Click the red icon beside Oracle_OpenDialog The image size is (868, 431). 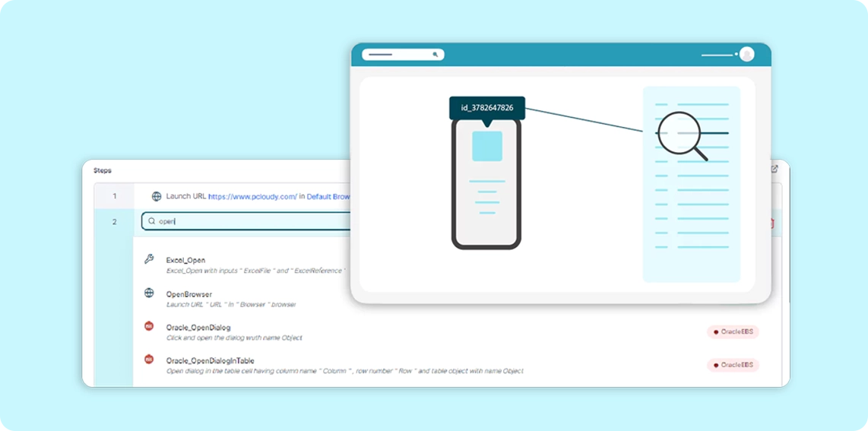pos(149,326)
